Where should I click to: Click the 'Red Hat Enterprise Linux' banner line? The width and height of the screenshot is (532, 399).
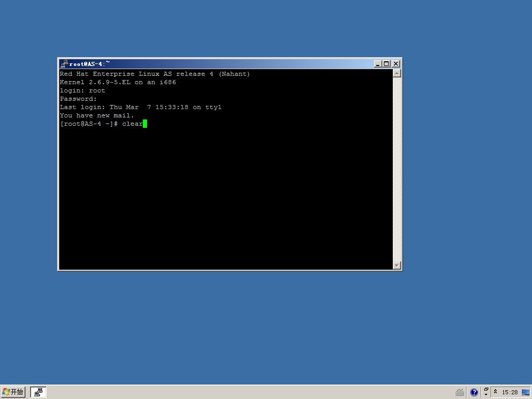coord(155,74)
